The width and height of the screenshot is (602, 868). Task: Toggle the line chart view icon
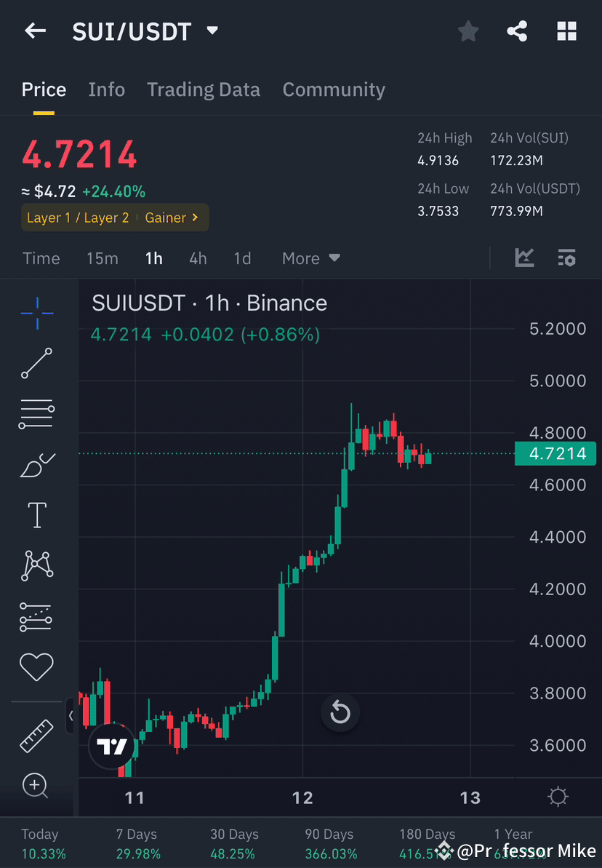pos(524,258)
